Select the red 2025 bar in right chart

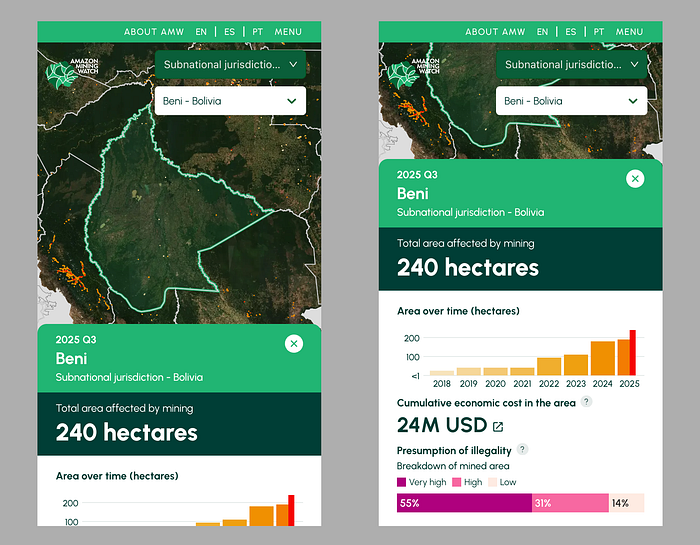pyautogui.click(x=633, y=353)
